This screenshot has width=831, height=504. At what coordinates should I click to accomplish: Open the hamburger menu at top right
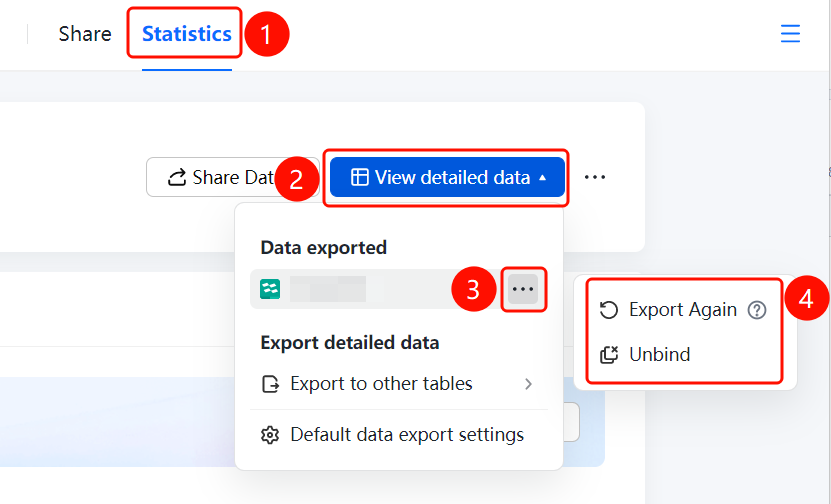pyautogui.click(x=790, y=33)
